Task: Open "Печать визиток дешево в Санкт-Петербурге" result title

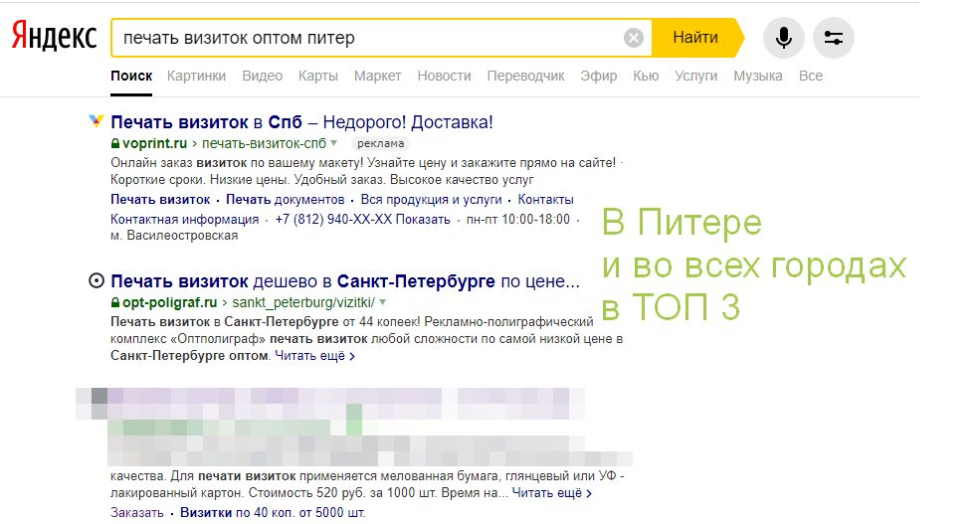Action: coord(345,281)
